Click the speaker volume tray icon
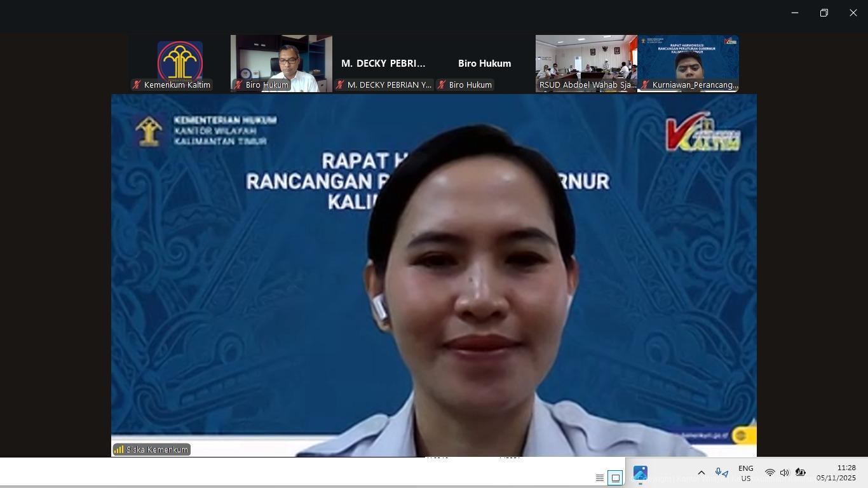This screenshot has width=868, height=488. (785, 473)
